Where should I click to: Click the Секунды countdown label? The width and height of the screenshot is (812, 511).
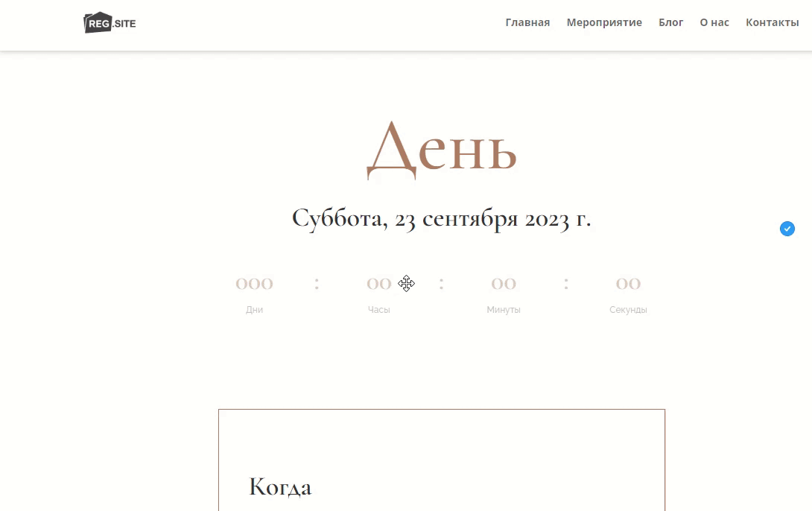pyautogui.click(x=628, y=310)
